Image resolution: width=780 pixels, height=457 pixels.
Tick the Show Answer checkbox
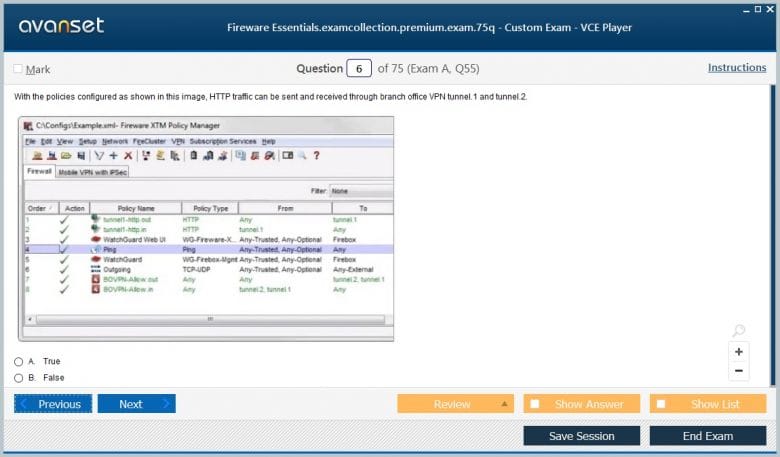click(535, 404)
